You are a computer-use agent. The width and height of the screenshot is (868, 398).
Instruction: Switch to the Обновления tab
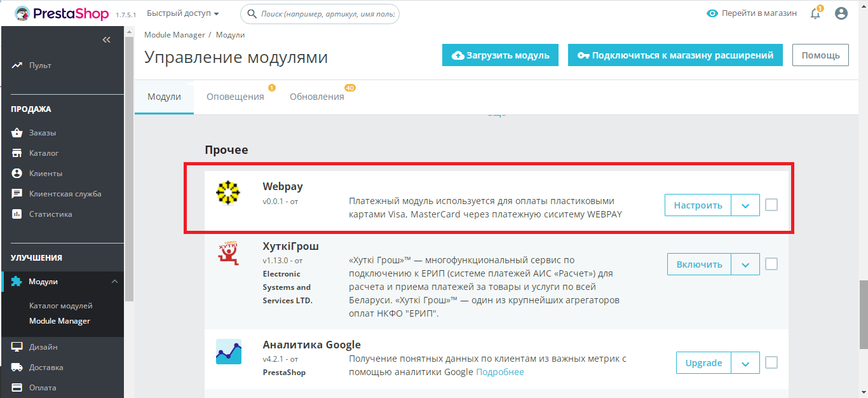[316, 97]
